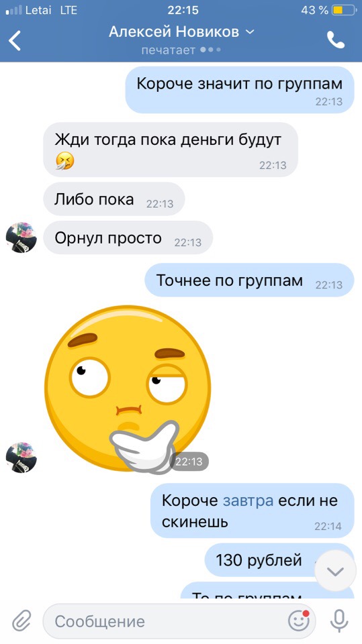Tap the sneezing emoji in message
Screen dimensions: 362x644
(x=65, y=160)
